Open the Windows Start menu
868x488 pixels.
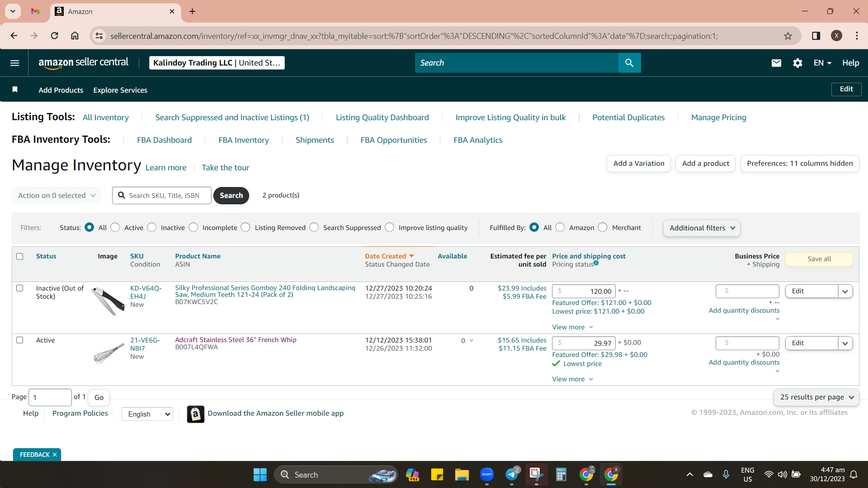260,474
